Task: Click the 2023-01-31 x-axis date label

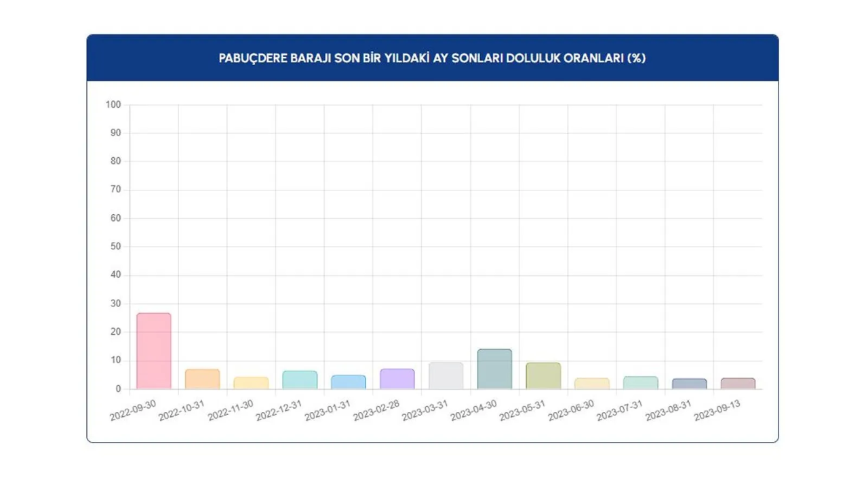Action: (x=328, y=411)
